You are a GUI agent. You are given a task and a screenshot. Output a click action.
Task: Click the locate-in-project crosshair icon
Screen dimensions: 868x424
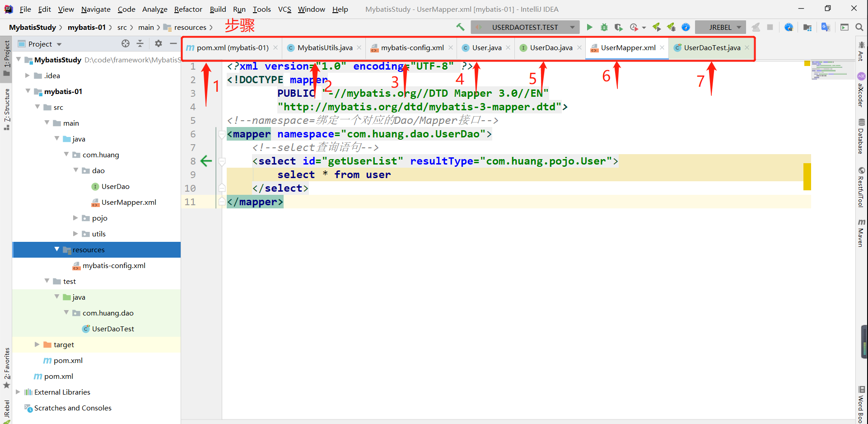coord(126,43)
